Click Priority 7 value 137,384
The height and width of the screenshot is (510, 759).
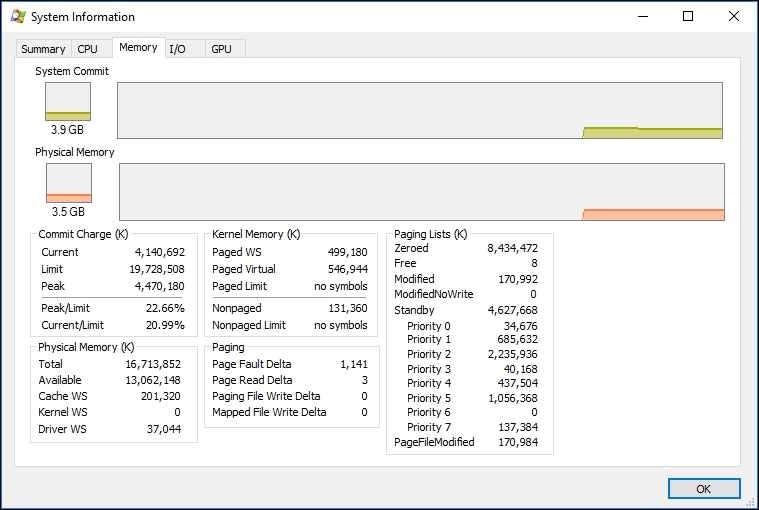tap(518, 427)
